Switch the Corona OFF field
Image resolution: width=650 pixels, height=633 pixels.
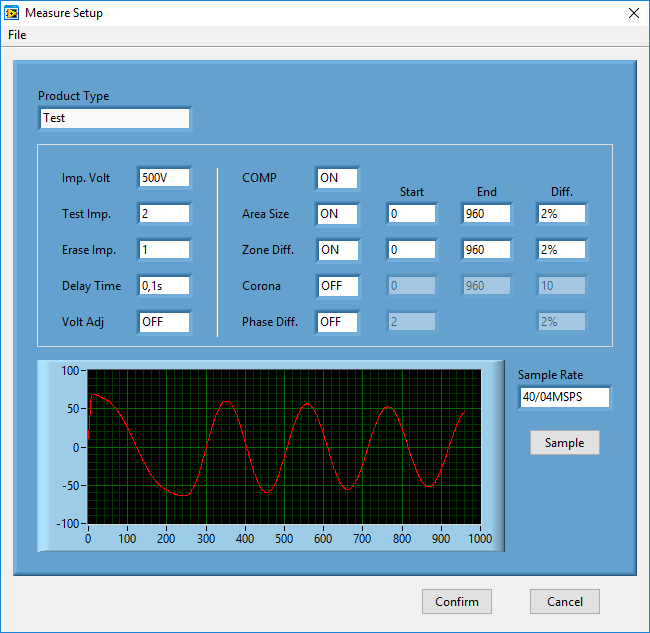point(337,286)
